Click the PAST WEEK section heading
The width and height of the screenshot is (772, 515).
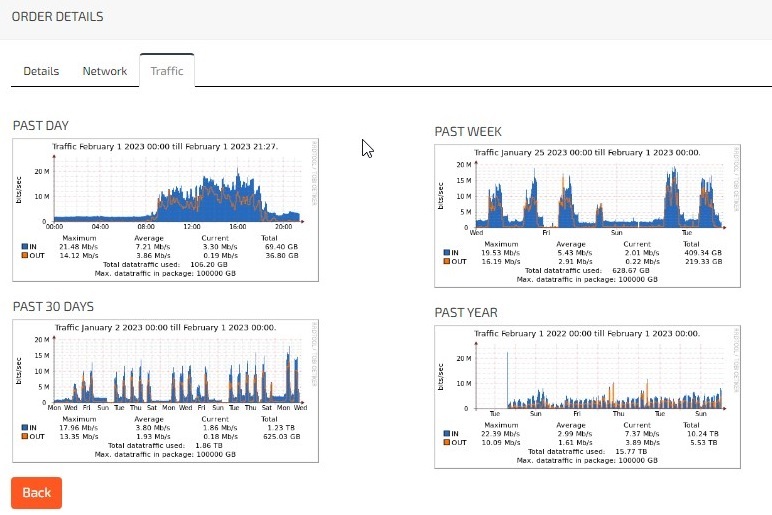(468, 131)
